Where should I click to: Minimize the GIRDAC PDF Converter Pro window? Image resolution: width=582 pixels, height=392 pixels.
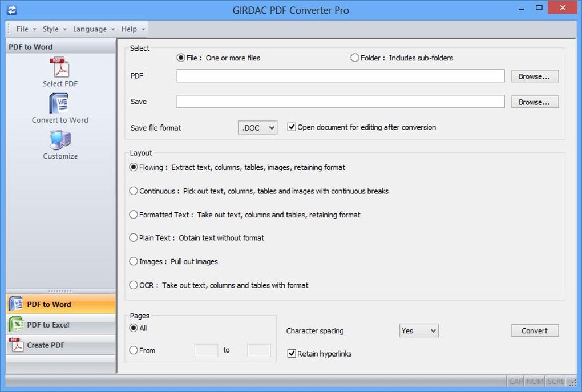coord(522,8)
